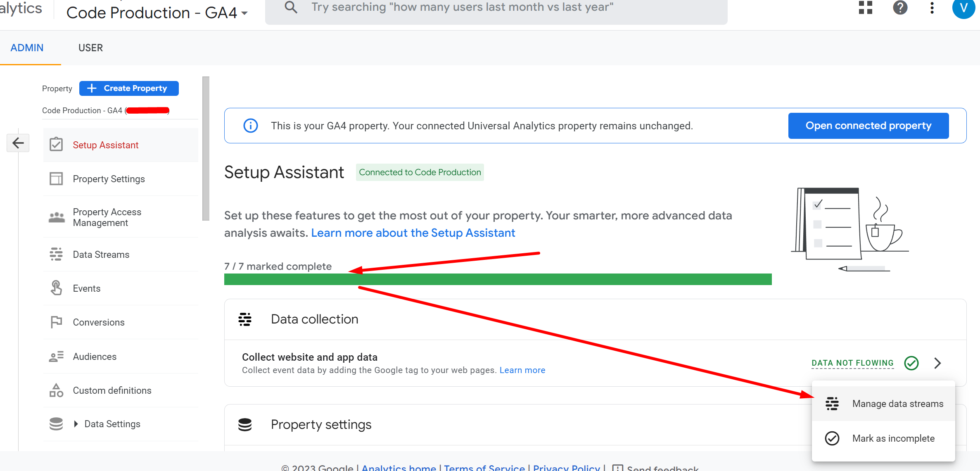
Task: Click the info icon in the GA4 banner
Action: [251, 126]
